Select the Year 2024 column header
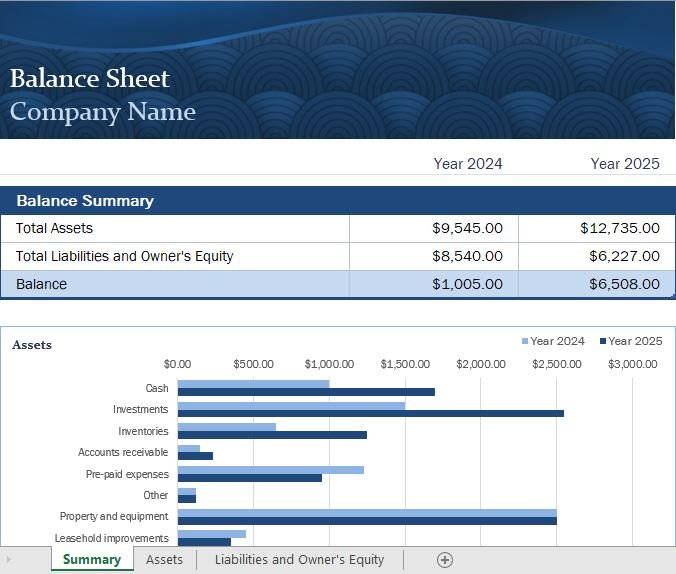 (468, 164)
